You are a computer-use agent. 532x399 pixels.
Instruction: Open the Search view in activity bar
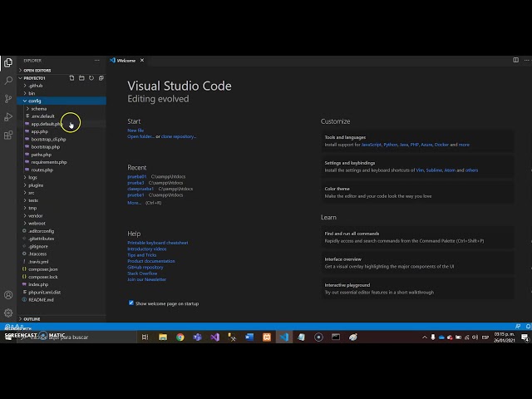[x=8, y=81]
